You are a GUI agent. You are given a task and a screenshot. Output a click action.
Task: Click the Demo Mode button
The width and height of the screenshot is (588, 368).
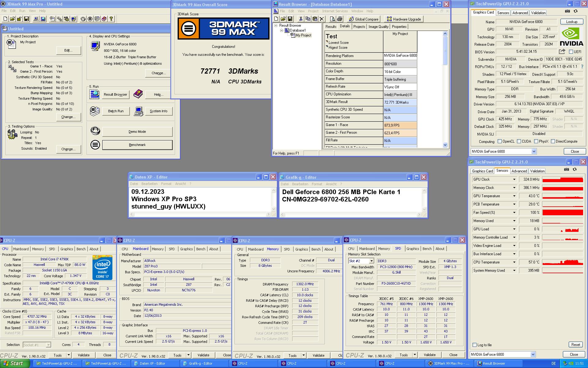(137, 132)
